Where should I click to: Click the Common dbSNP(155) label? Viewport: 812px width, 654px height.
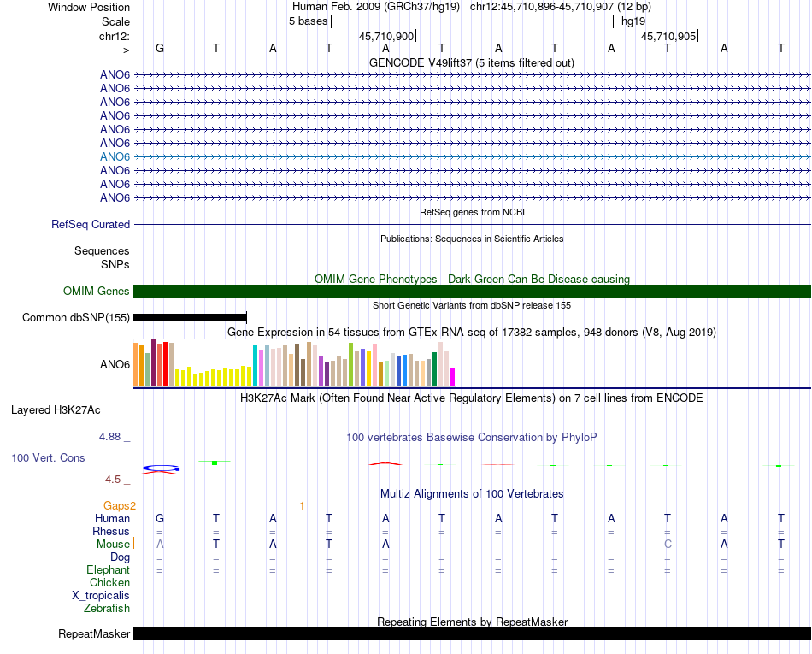coord(76,317)
